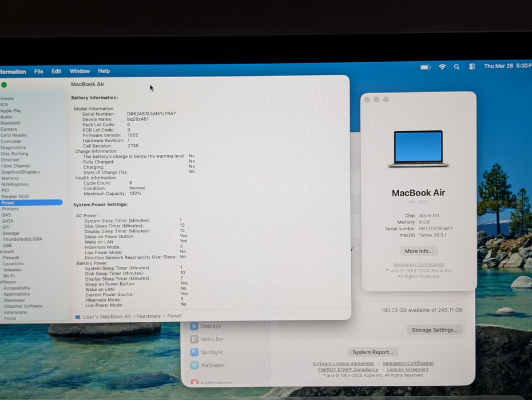Open the Wi-Fi status menu icon
The image size is (532, 400).
tap(442, 67)
